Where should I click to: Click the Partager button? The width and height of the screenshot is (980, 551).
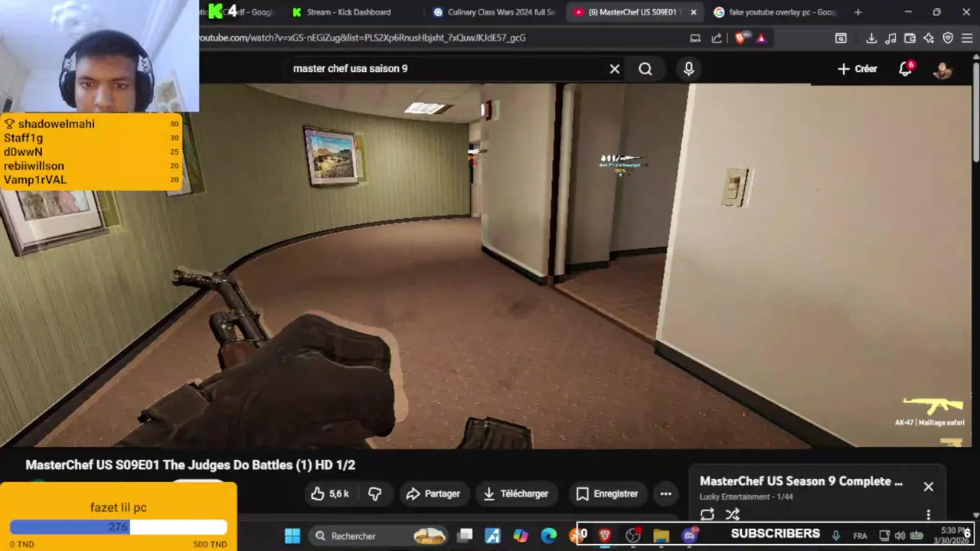click(x=433, y=494)
